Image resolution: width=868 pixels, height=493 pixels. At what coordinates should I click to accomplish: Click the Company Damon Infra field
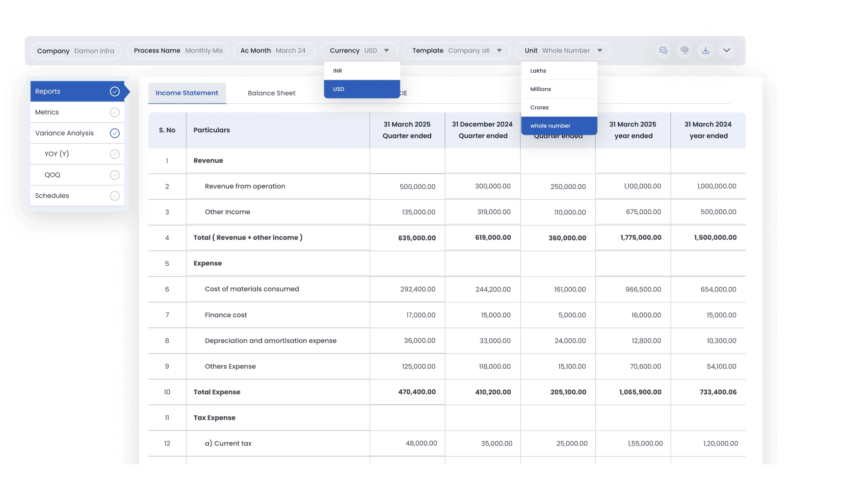(x=76, y=51)
